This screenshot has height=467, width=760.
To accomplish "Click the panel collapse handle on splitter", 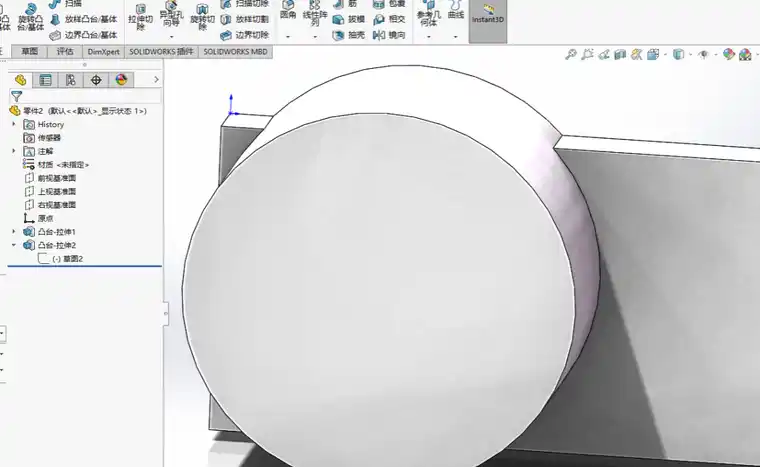I will tap(165, 313).
